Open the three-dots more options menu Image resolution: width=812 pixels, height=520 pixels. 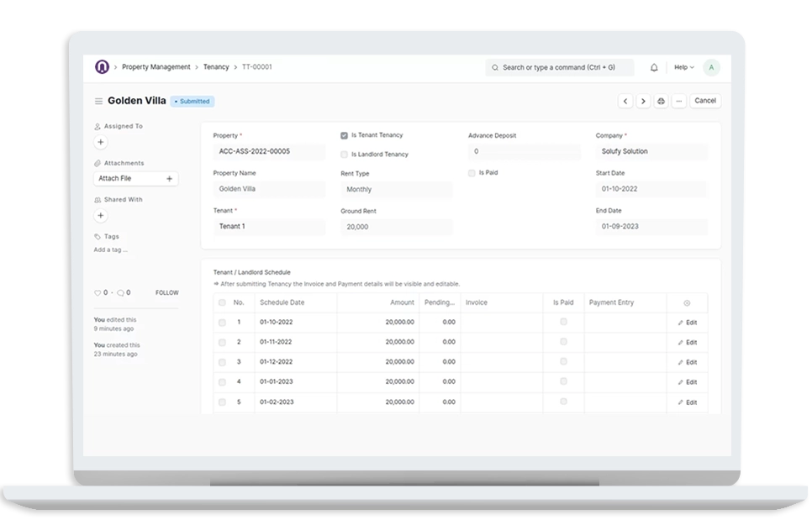678,101
